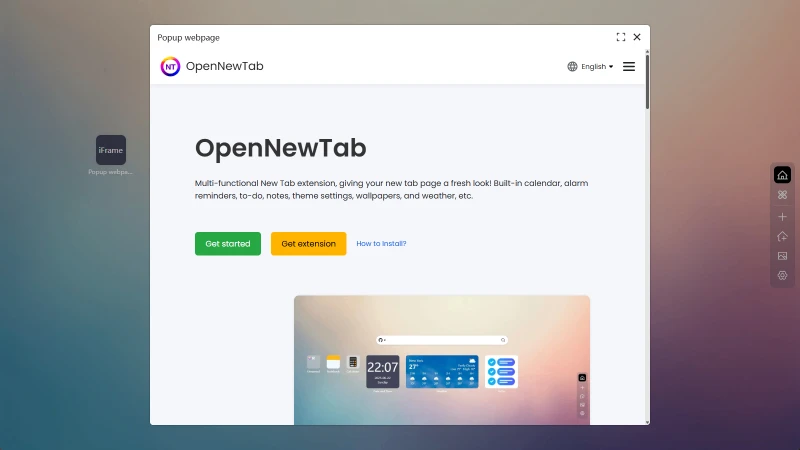The height and width of the screenshot is (450, 800).
Task: Open the How to install? link
Action: pos(381,244)
